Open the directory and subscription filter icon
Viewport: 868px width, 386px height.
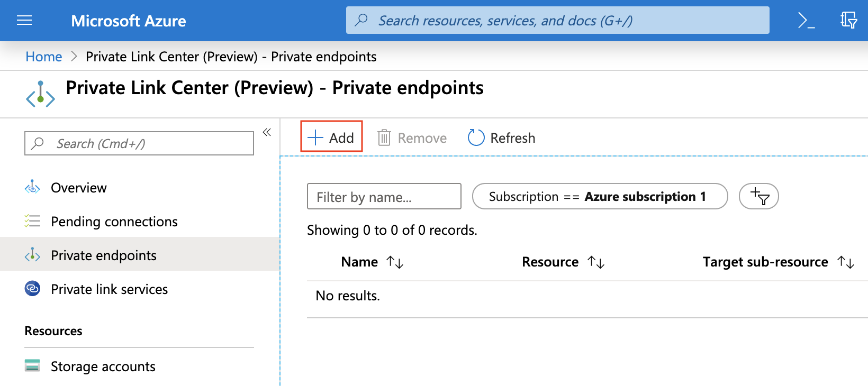[x=849, y=20]
